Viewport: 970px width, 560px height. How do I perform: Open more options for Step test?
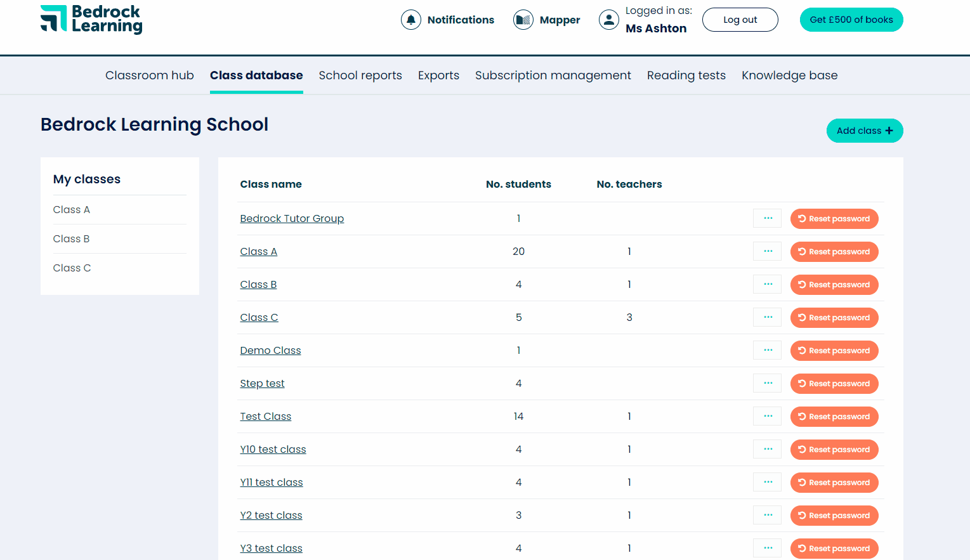(x=768, y=383)
